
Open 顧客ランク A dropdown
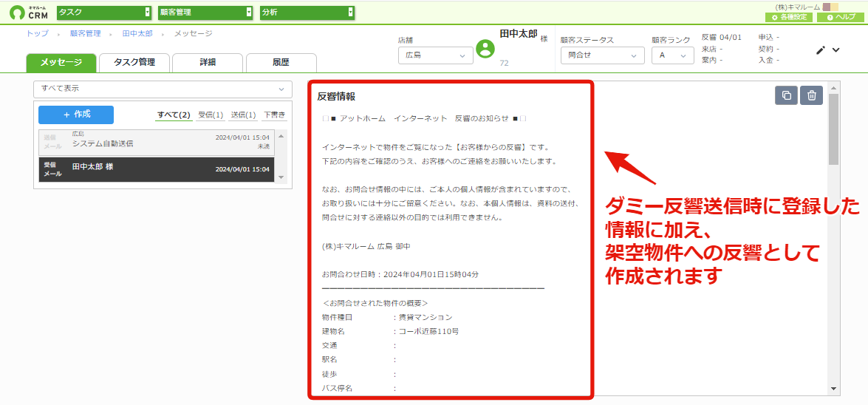[672, 55]
